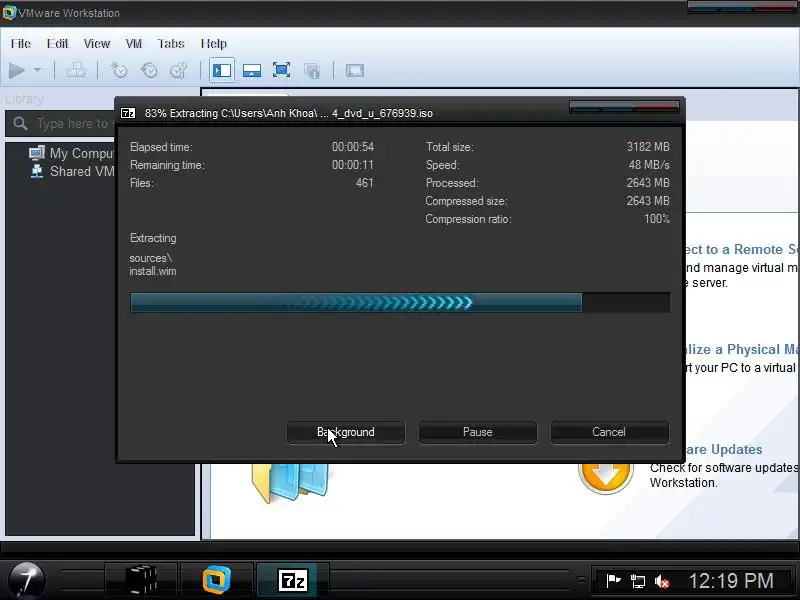The image size is (800, 600).
Task: Open the Edit menu
Action: 57,44
